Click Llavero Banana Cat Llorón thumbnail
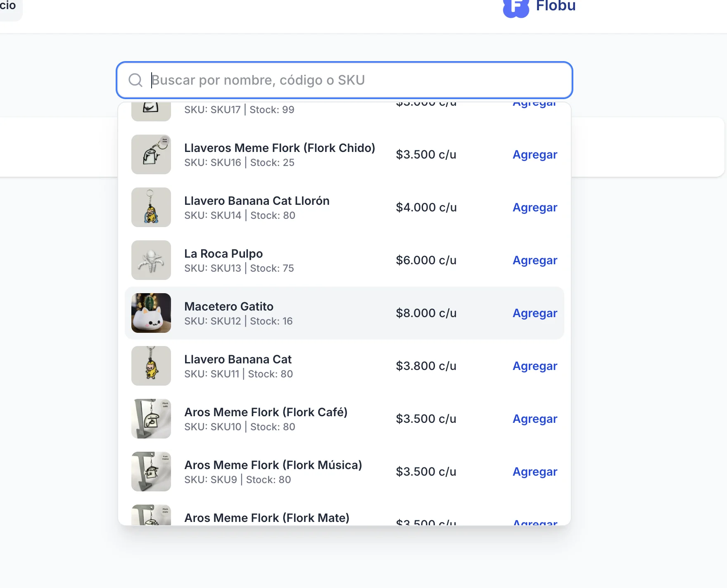727x588 pixels. click(151, 207)
